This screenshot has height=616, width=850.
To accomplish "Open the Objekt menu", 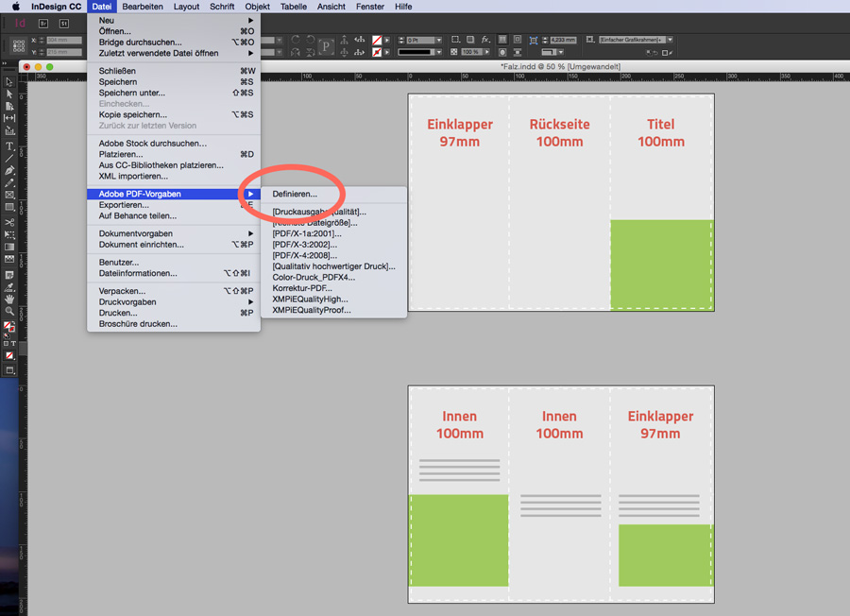I will (258, 7).
